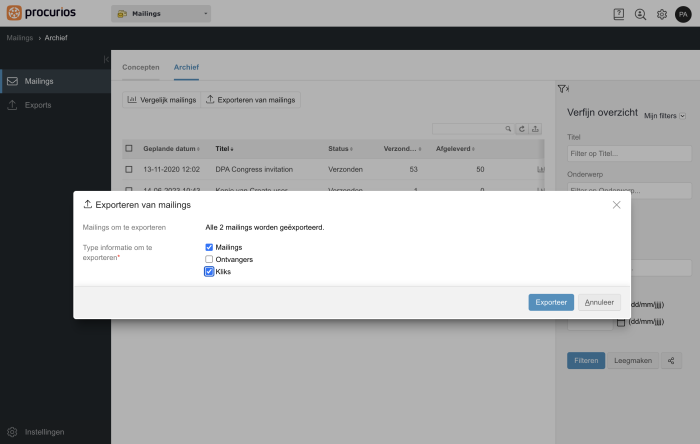
Task: Click the Afgeleverd value 50
Action: click(480, 170)
